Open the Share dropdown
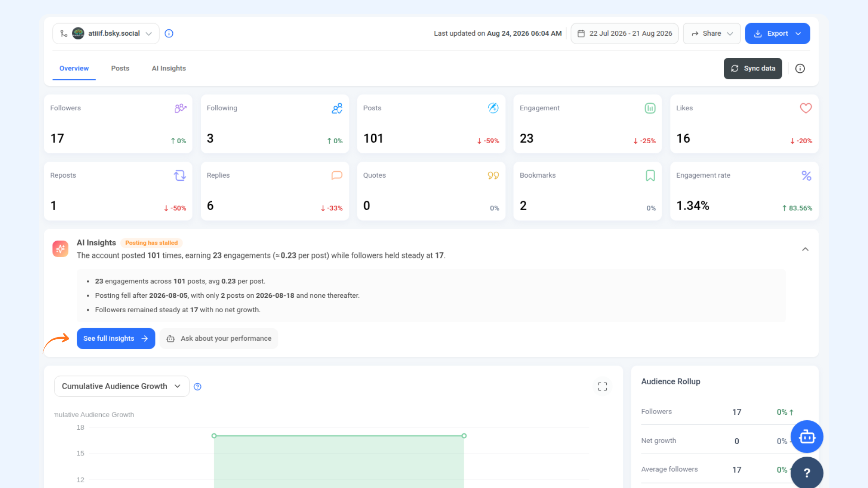The width and height of the screenshot is (868, 488). (x=712, y=33)
